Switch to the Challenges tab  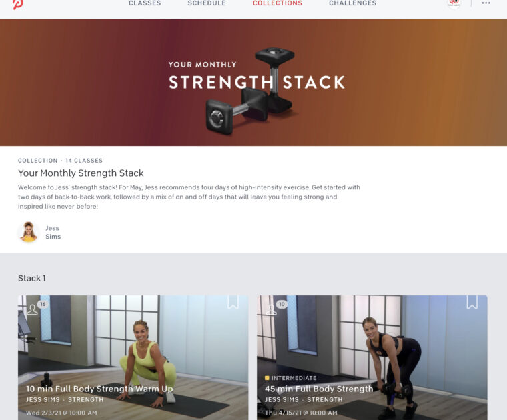353,3
